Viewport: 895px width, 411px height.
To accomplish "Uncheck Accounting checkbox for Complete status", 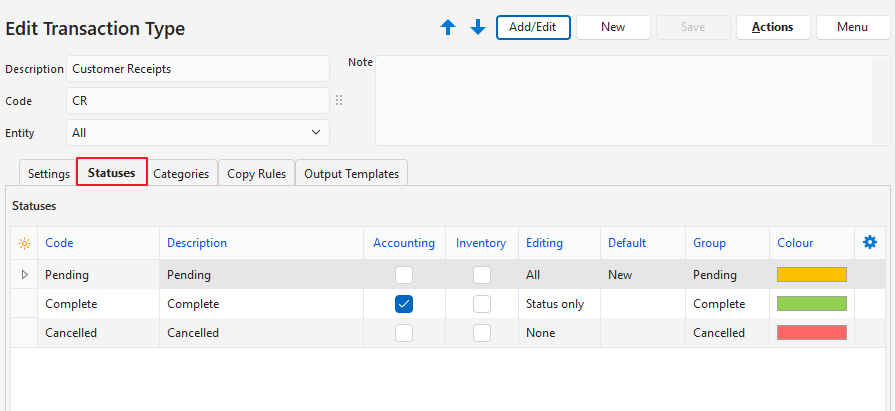I will click(x=404, y=304).
